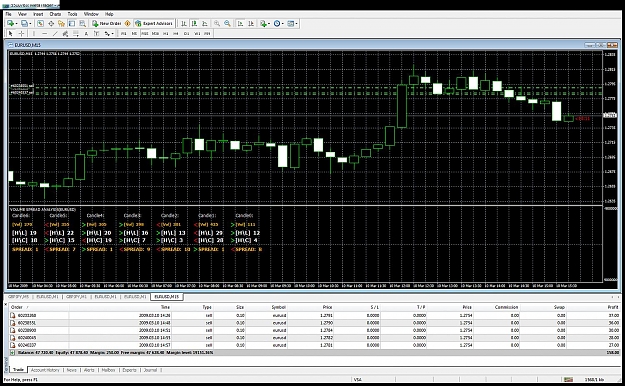Image resolution: width=625 pixels, height=386 pixels.
Task: Select the Crosshair cursor tool
Action: pyautogui.click(x=22, y=34)
